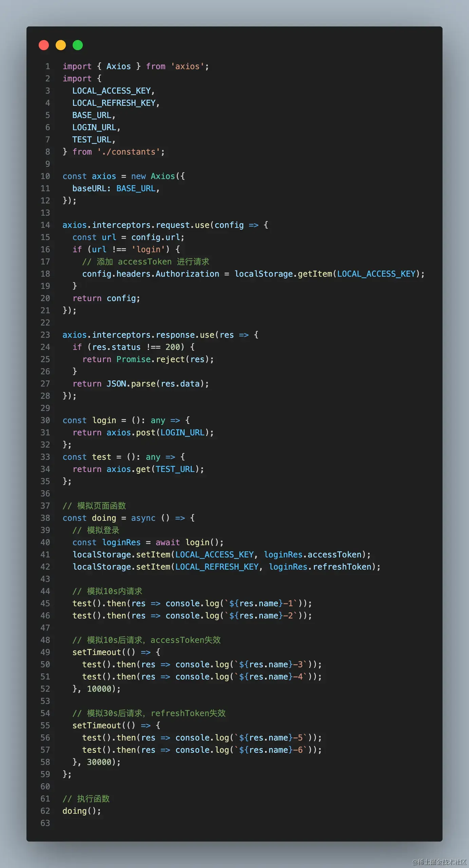
Task: Click BASE_URL after baseURL property
Action: [136, 189]
